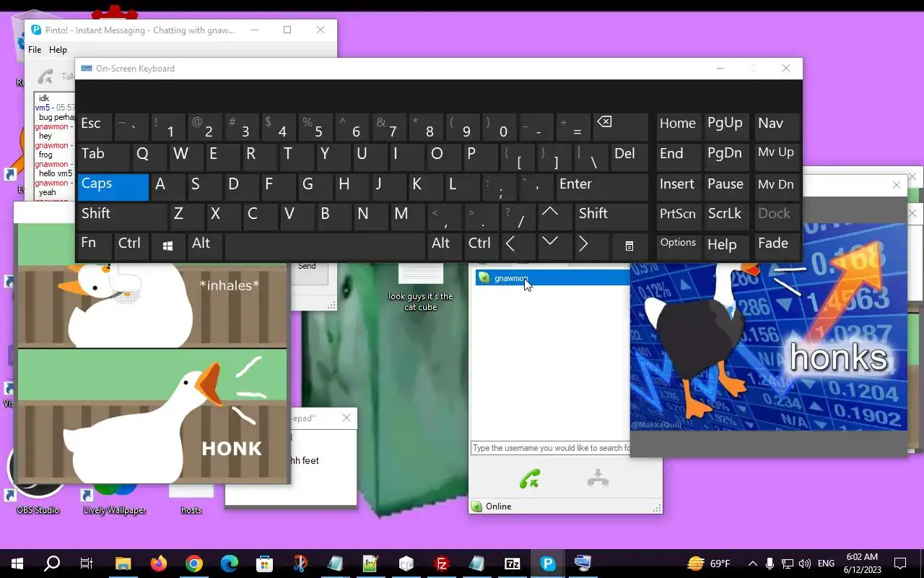Screen dimensions: 924x578
Task: Click the add contact icon beside the green phone
Action: pyautogui.click(x=598, y=478)
